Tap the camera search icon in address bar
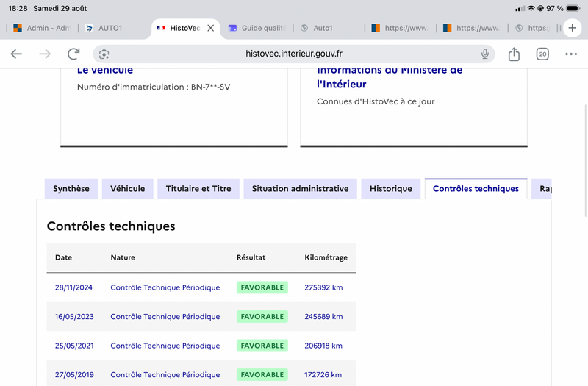 [x=104, y=54]
